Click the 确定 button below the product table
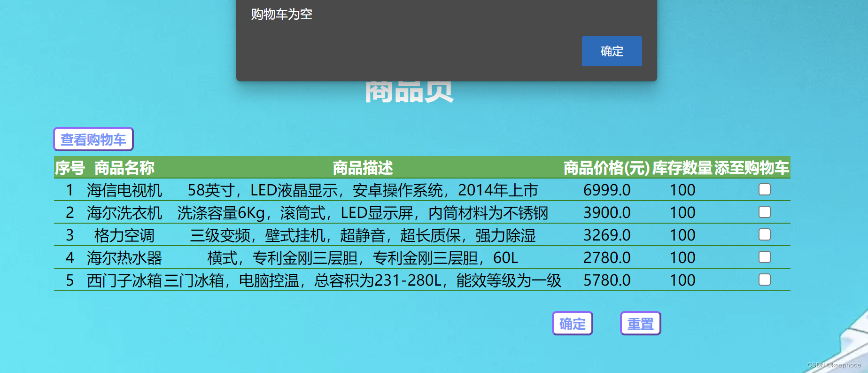 pos(573,324)
